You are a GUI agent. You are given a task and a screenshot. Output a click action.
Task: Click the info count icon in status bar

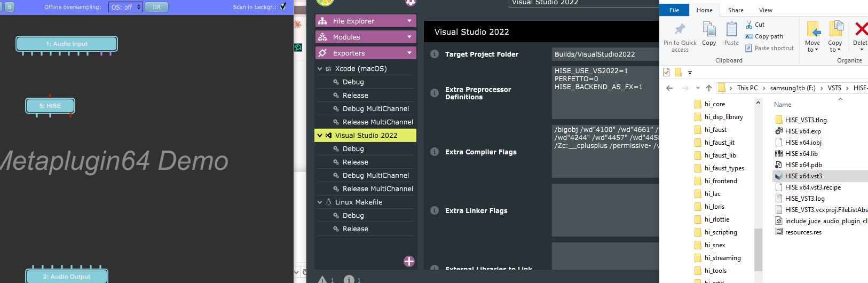pyautogui.click(x=349, y=279)
